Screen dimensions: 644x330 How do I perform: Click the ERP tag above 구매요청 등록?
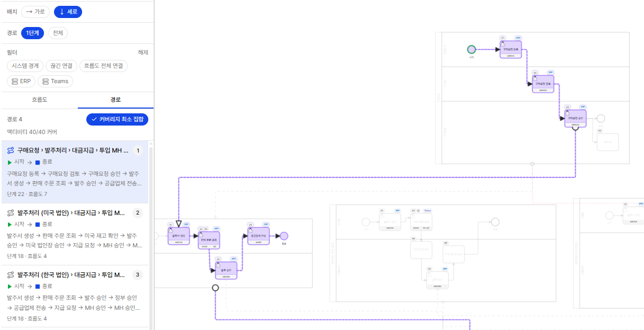(x=518, y=38)
